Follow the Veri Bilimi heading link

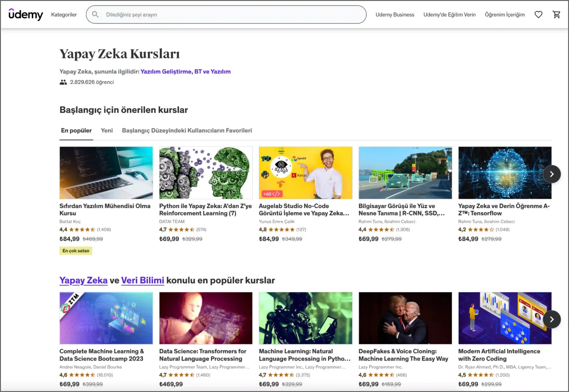pyautogui.click(x=143, y=280)
